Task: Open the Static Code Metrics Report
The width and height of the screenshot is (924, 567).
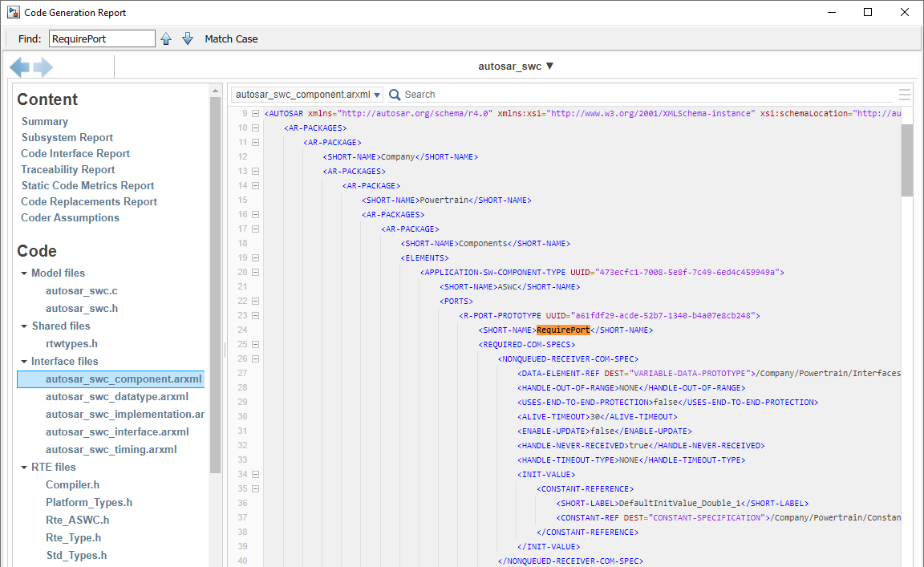Action: pyautogui.click(x=87, y=185)
